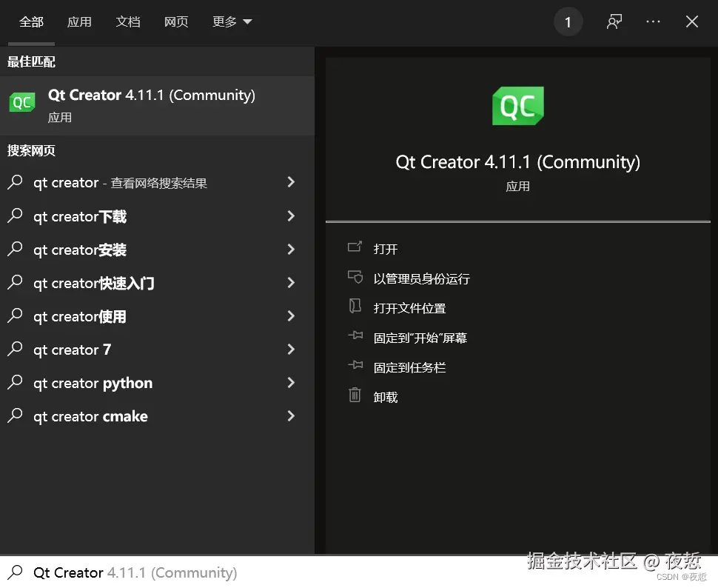Switch to the 网页 tab
718x588 pixels.
click(176, 21)
